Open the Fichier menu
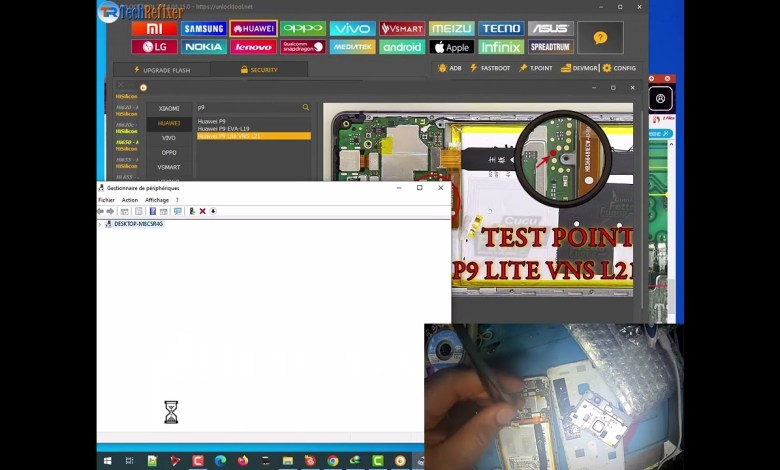The width and height of the screenshot is (780, 470). tap(106, 200)
